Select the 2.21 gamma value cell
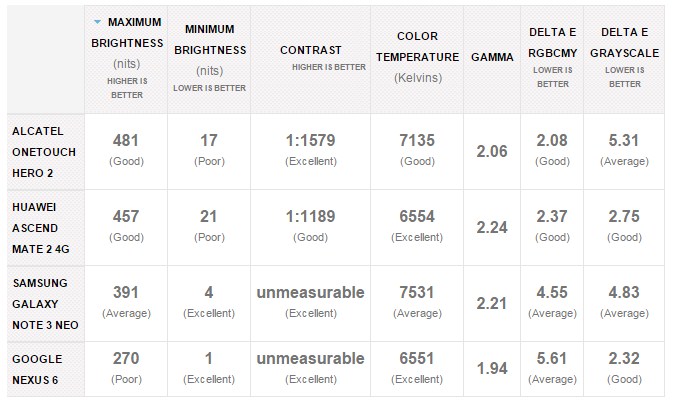Screen dimensions: 673x402 (x=492, y=304)
